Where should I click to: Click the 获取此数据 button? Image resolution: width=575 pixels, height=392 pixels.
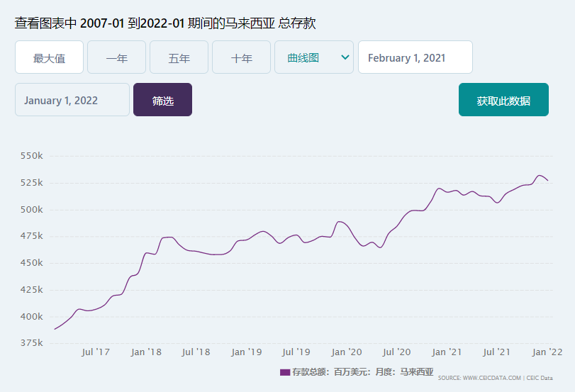(503, 100)
